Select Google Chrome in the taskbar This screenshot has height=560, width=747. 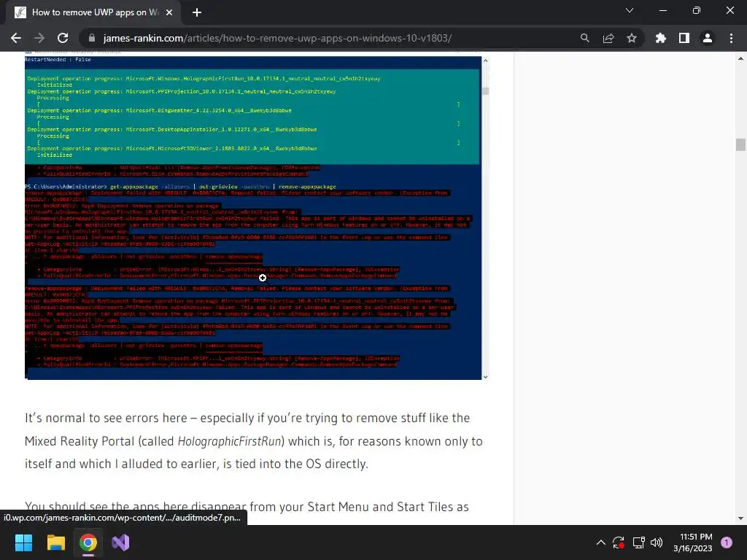coord(88,542)
